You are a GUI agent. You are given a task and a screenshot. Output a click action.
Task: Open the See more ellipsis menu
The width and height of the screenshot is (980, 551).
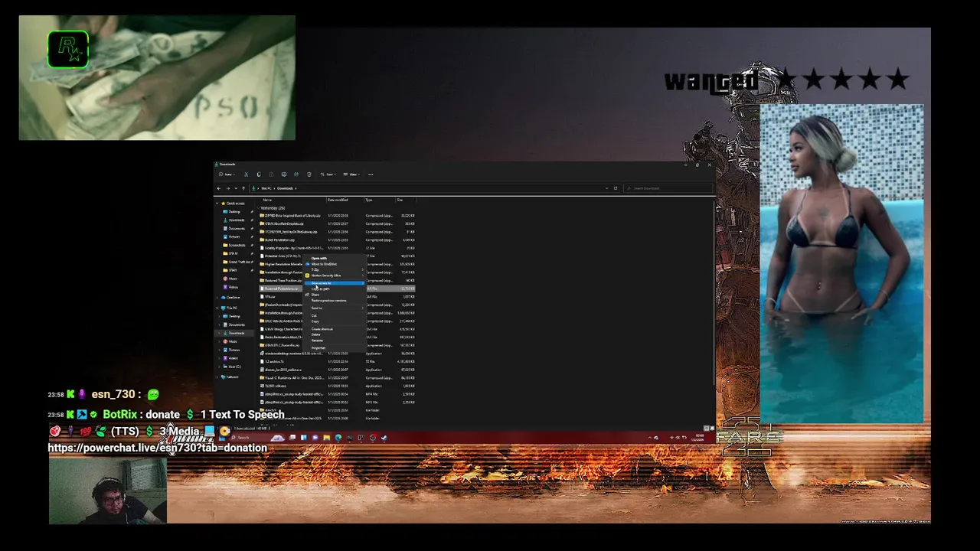coord(371,174)
